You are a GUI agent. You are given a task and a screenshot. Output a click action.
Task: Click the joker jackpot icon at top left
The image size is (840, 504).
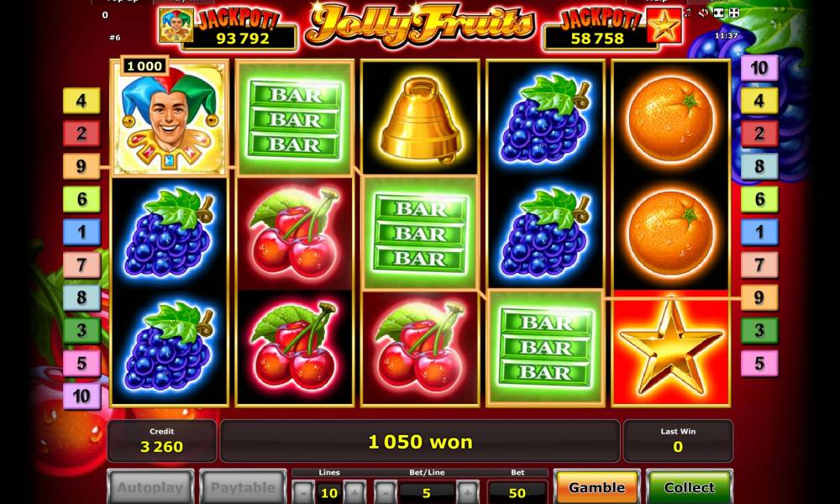(176, 25)
